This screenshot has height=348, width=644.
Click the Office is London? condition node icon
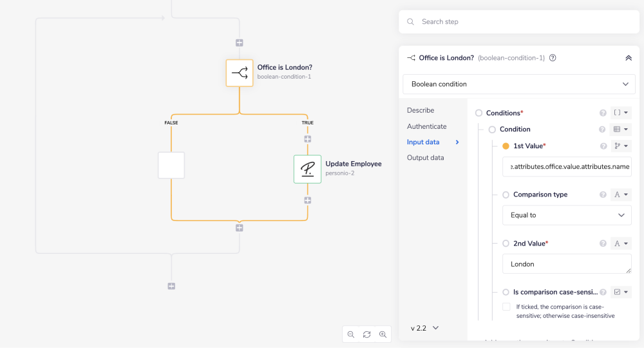pyautogui.click(x=239, y=73)
